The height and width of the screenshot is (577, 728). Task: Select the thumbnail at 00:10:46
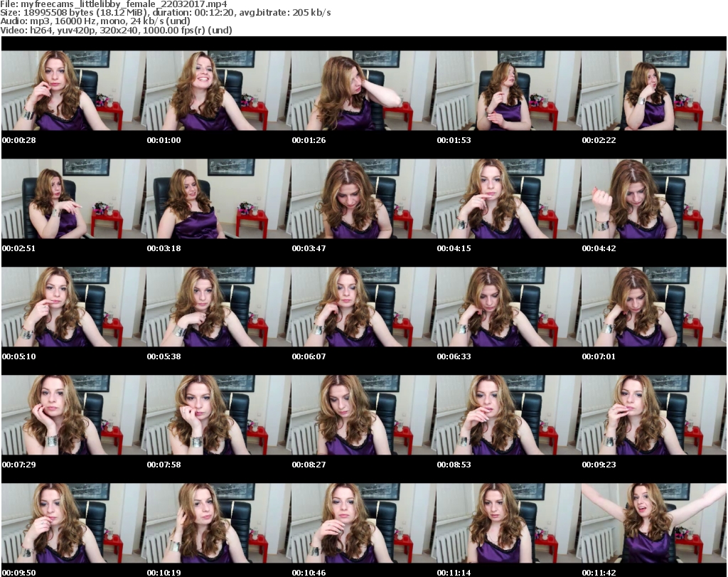click(363, 523)
